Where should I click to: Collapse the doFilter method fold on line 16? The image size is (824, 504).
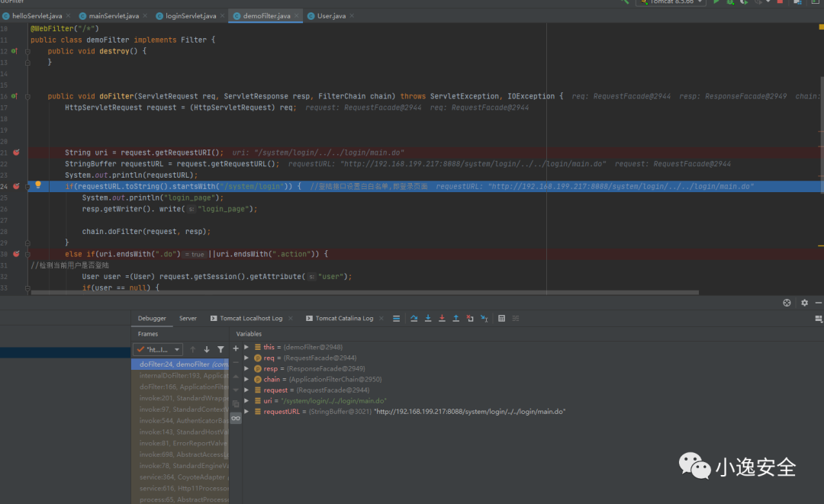click(x=27, y=97)
